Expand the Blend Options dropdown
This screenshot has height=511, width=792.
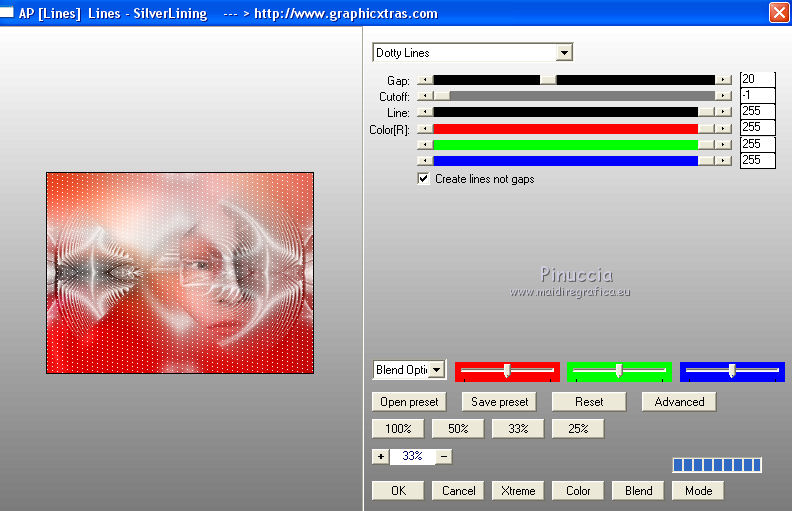coord(437,370)
